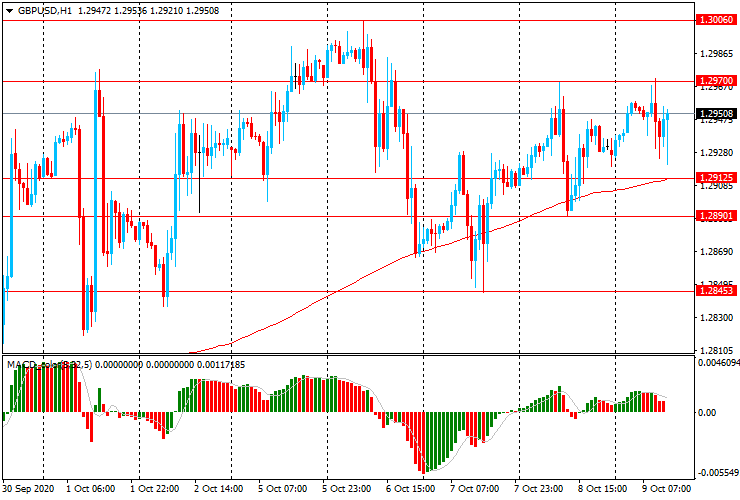Viewport: 740px width, 500px height.
Task: Select the 6 Oct 15:00 time label
Action: [x=411, y=488]
